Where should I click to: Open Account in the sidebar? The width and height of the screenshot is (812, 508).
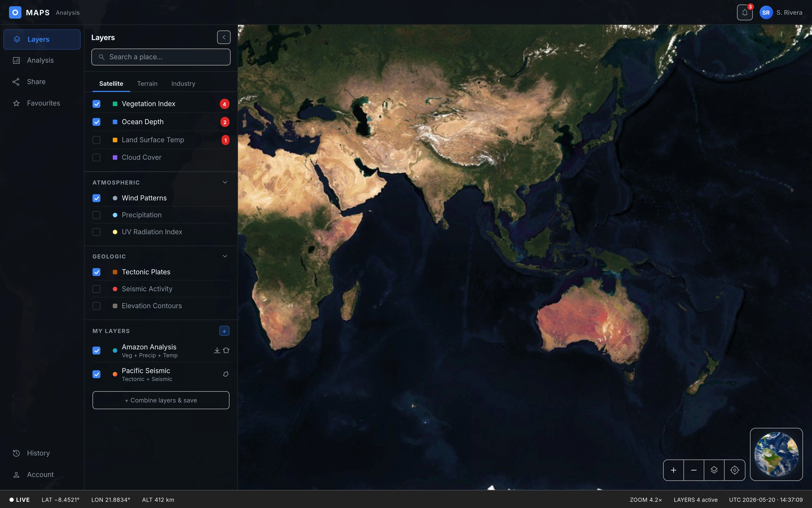pyautogui.click(x=42, y=474)
